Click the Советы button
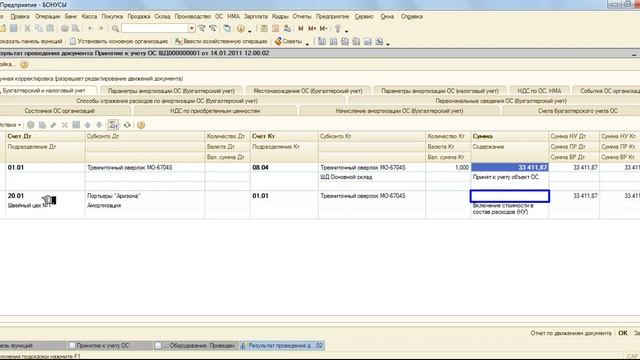The height and width of the screenshot is (360, 640). pos(288,41)
